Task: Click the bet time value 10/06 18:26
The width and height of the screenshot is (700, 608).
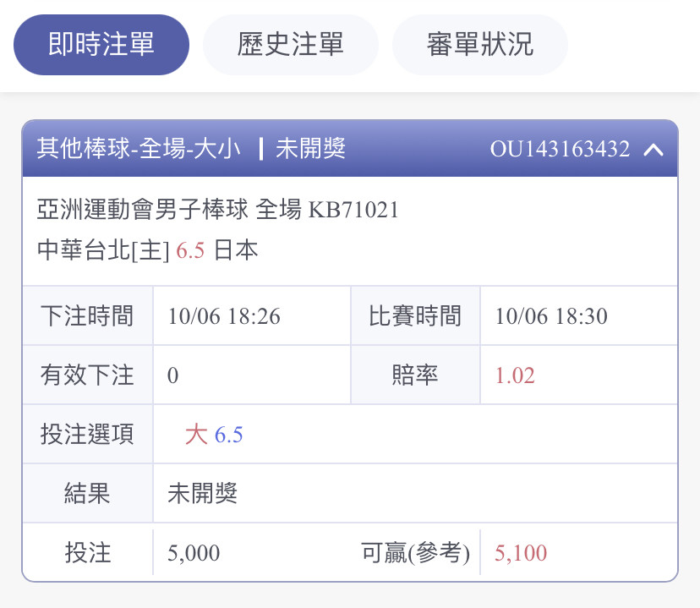Action: 224,316
